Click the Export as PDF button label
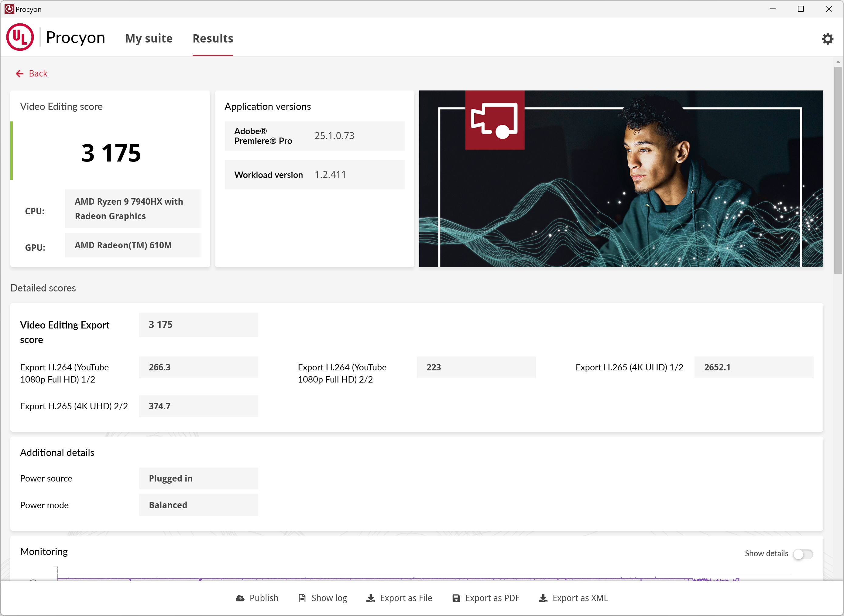Viewport: 844px width, 616px height. click(492, 598)
